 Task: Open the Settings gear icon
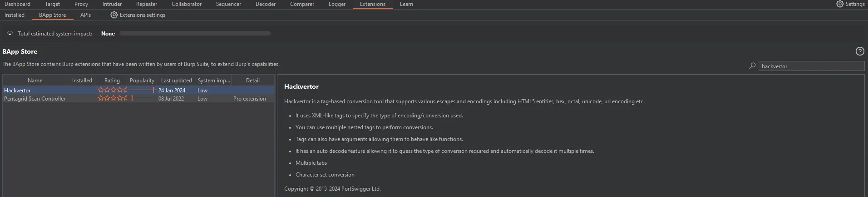click(x=840, y=4)
